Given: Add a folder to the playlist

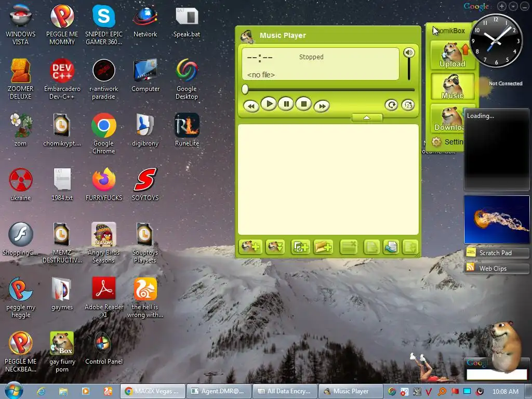Looking at the screenshot, I should pyautogui.click(x=323, y=247).
